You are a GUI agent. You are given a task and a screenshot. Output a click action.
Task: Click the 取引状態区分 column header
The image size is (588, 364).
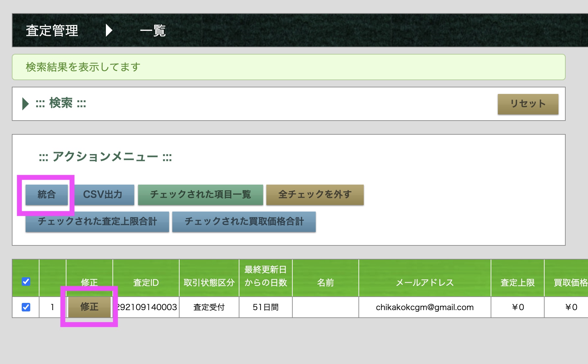pyautogui.click(x=209, y=282)
